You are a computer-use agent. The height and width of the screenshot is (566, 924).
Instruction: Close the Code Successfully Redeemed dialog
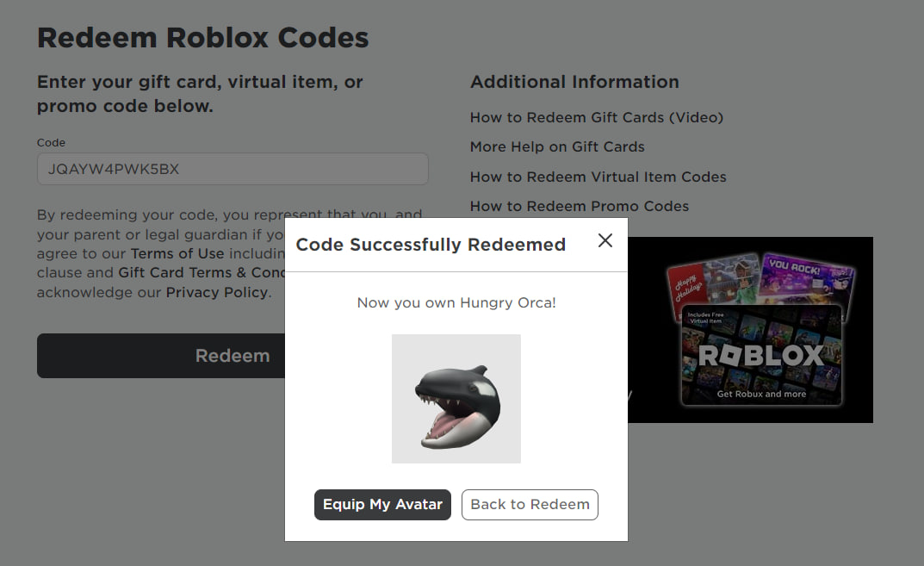(x=605, y=241)
